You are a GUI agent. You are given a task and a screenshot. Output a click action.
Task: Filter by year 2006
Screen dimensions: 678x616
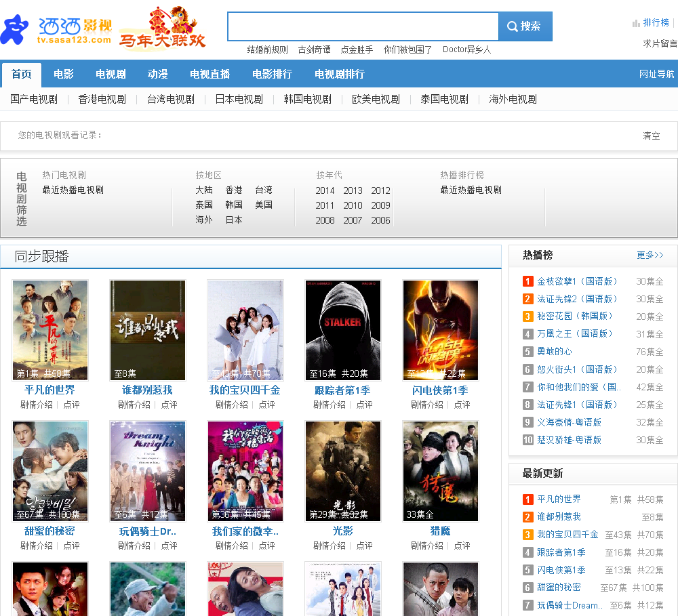coord(380,220)
